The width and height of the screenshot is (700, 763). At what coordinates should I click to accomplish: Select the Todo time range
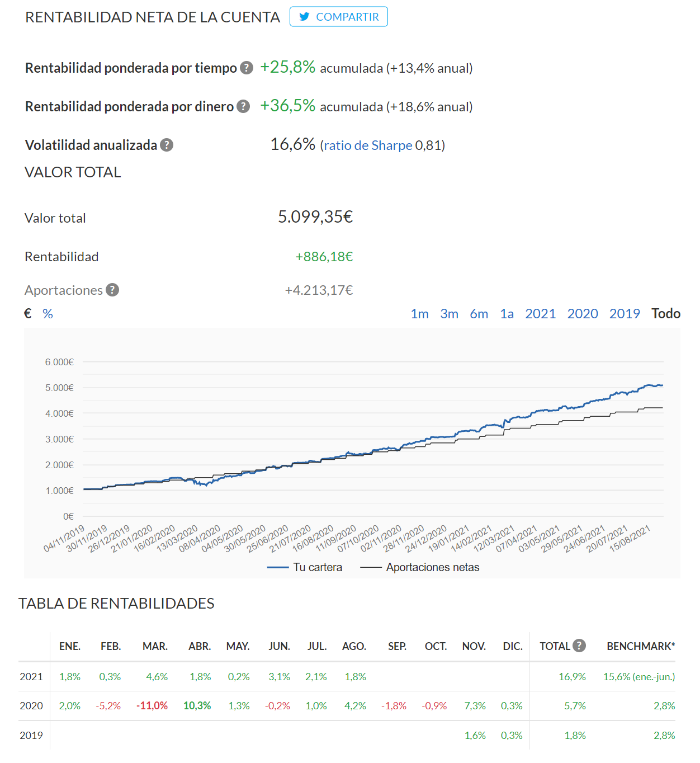(x=666, y=313)
